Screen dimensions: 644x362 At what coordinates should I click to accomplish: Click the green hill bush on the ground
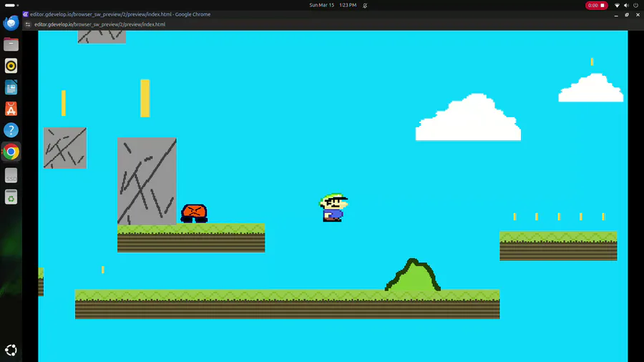413,275
